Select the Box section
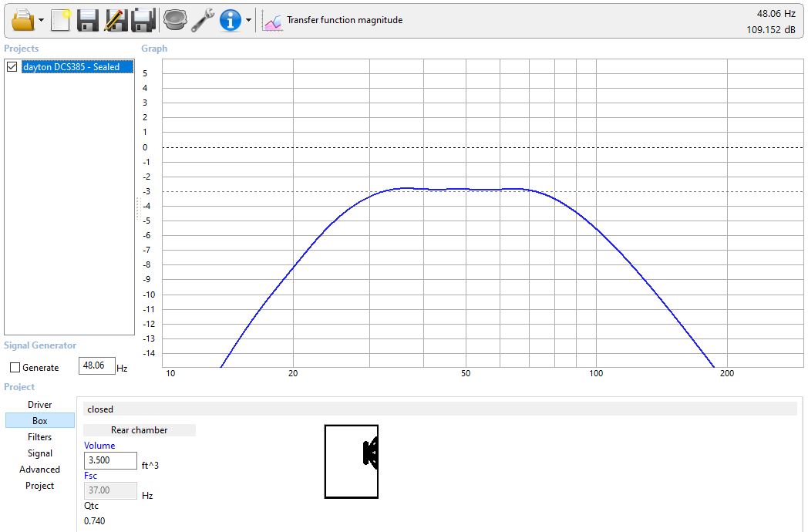This screenshot has width=808, height=532. point(39,421)
